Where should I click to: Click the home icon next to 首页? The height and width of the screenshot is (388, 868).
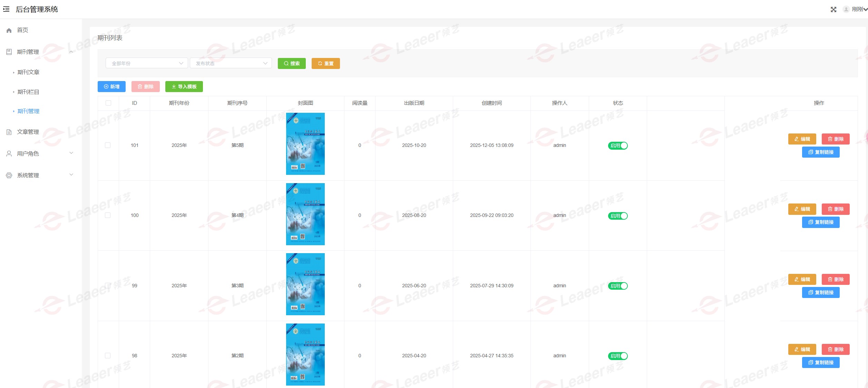(x=9, y=30)
